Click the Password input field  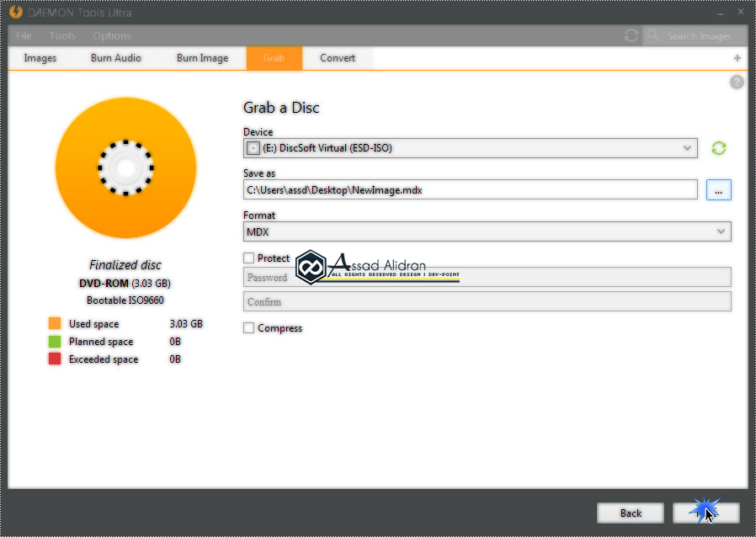coord(487,277)
